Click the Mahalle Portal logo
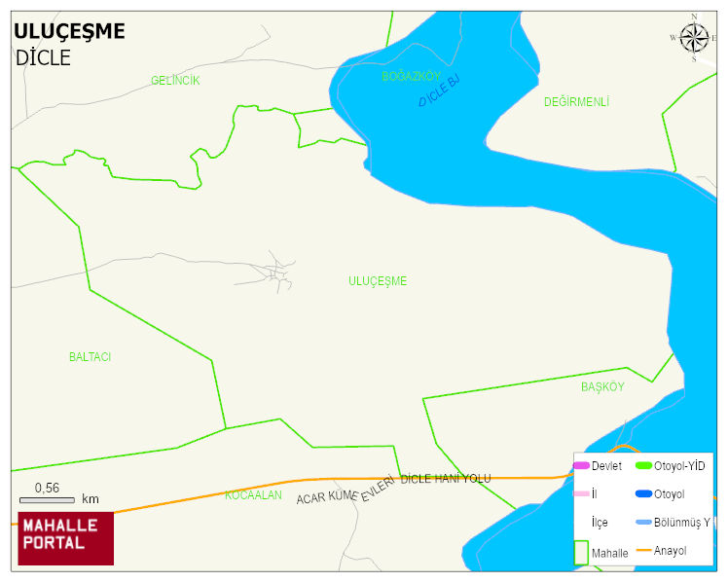Viewport: 728px width, 582px height. [66, 538]
